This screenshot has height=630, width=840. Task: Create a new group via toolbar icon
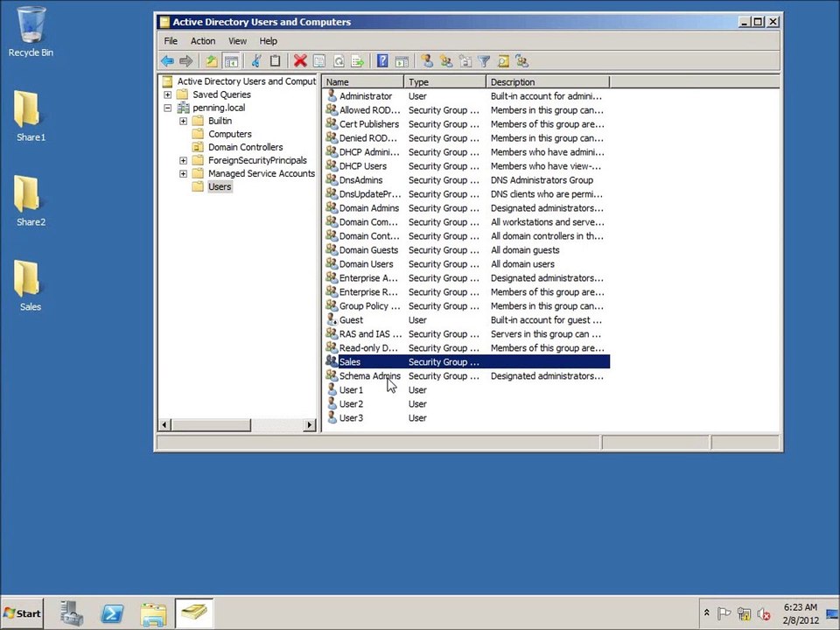point(445,61)
